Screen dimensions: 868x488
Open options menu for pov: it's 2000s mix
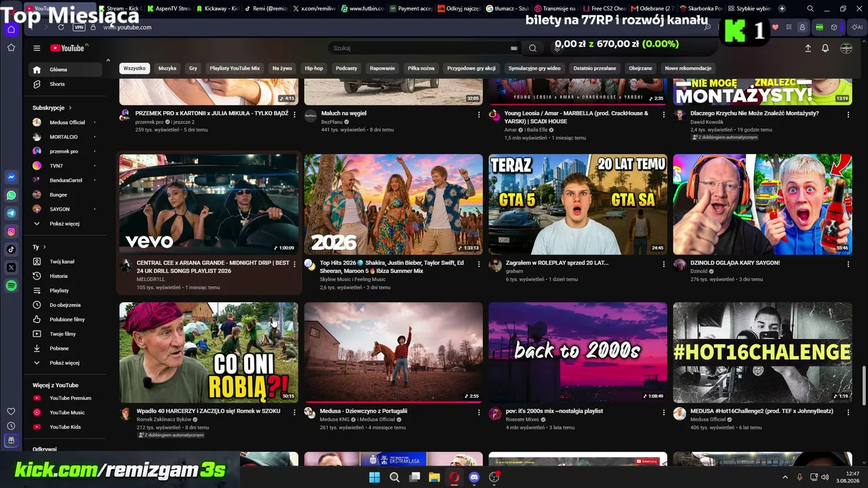point(663,412)
